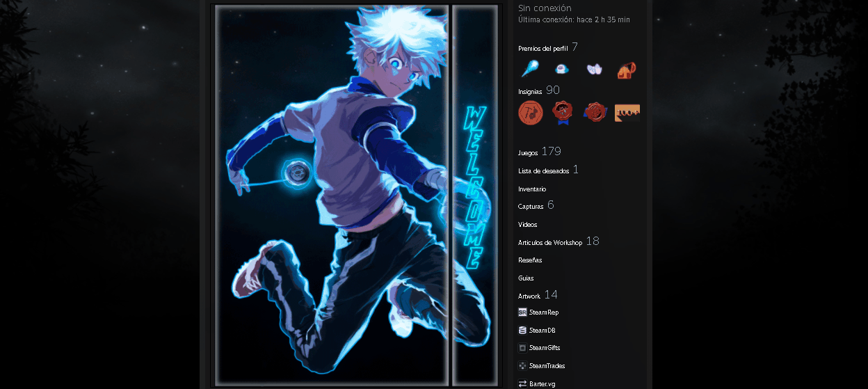Open the orange 100+ badge
The image size is (868, 389).
tap(627, 113)
